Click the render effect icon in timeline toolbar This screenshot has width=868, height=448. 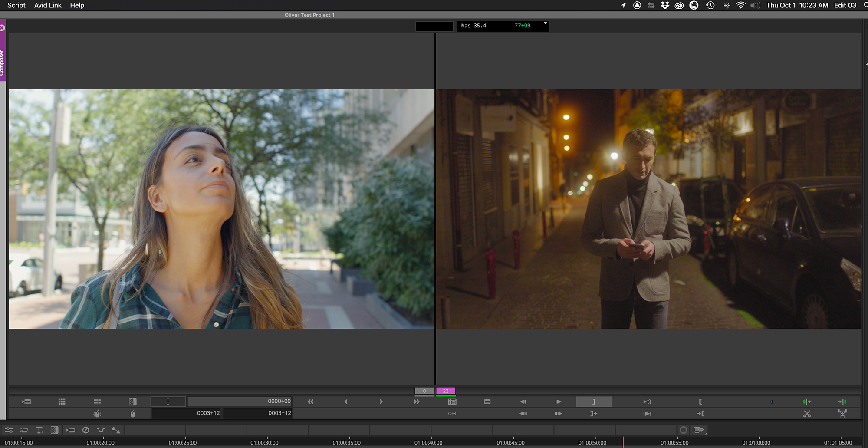pos(54,430)
